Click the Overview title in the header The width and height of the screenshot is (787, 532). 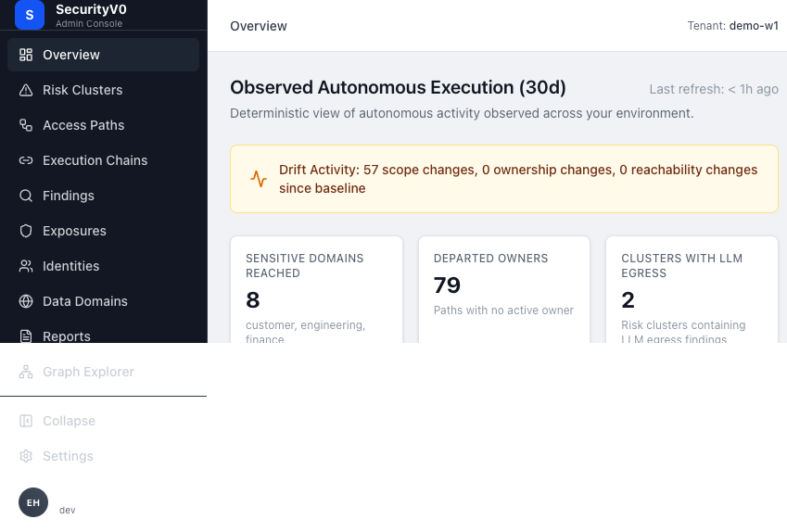point(259,26)
